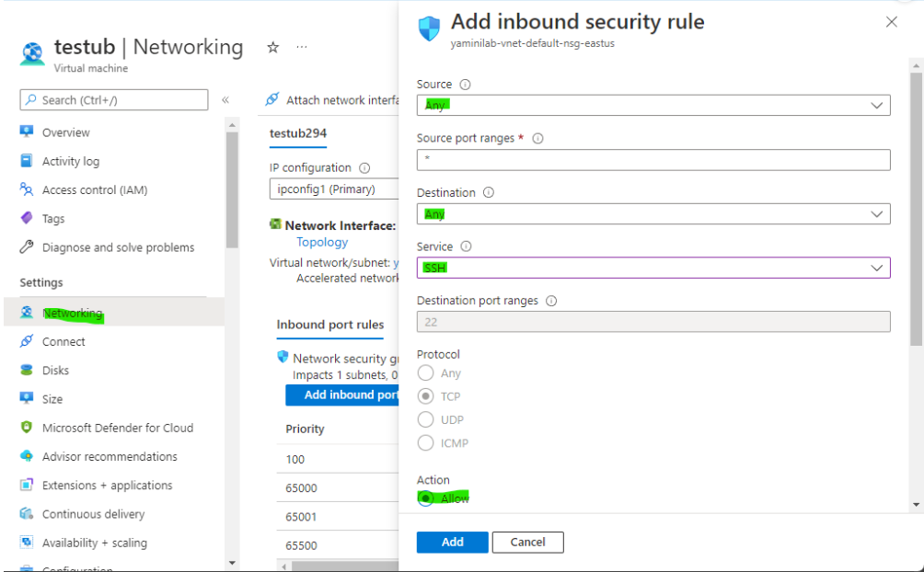
Task: Click in the Source port ranges field
Action: [x=653, y=160]
